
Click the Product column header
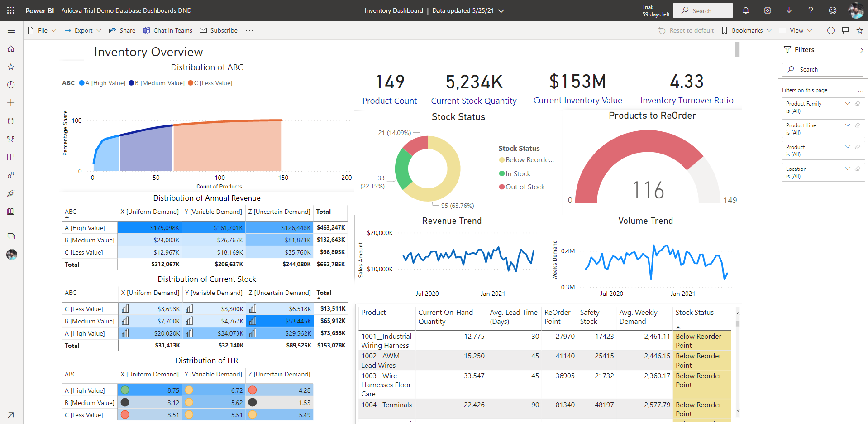[373, 313]
